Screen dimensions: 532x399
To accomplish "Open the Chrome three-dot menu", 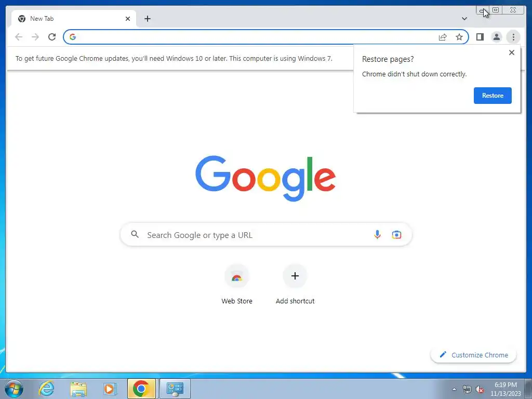I will (x=513, y=37).
